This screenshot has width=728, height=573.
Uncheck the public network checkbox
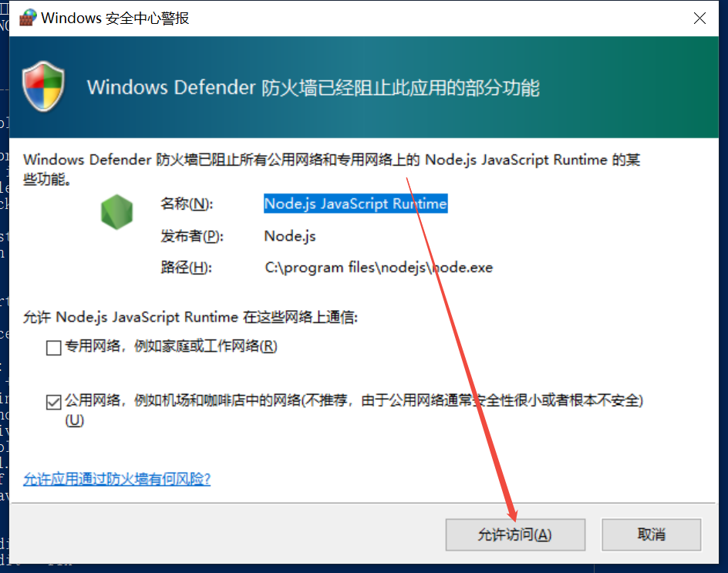pyautogui.click(x=54, y=402)
